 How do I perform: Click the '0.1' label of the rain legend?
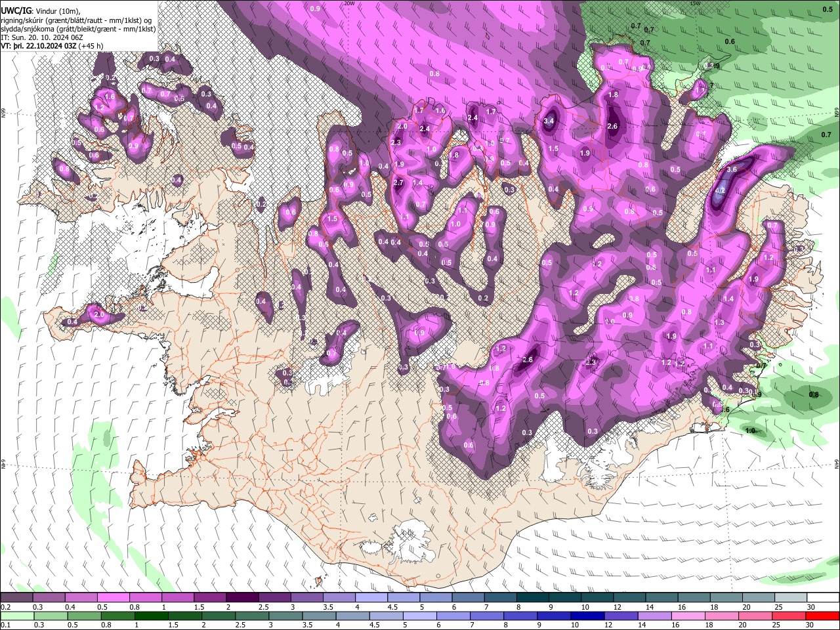[5, 625]
